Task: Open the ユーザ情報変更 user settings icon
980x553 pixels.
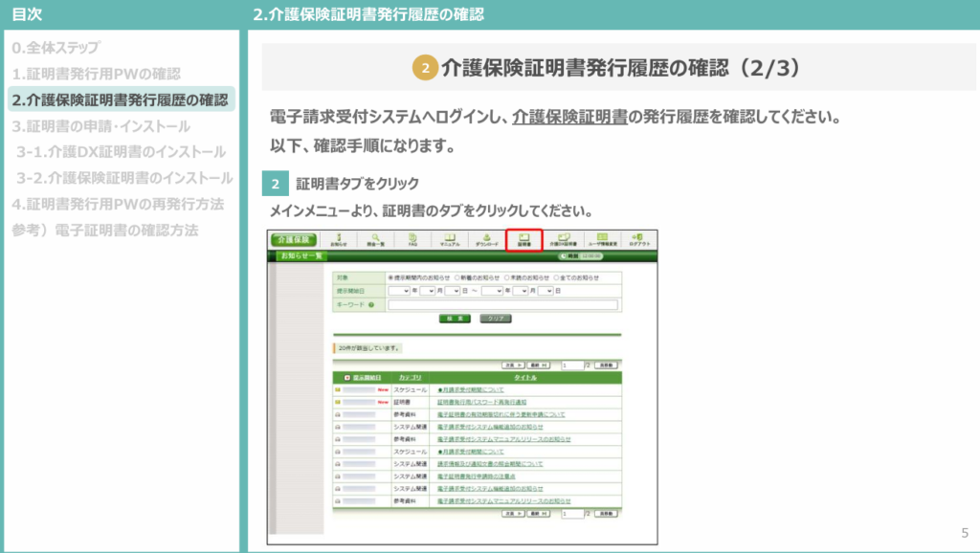Action: (599, 241)
